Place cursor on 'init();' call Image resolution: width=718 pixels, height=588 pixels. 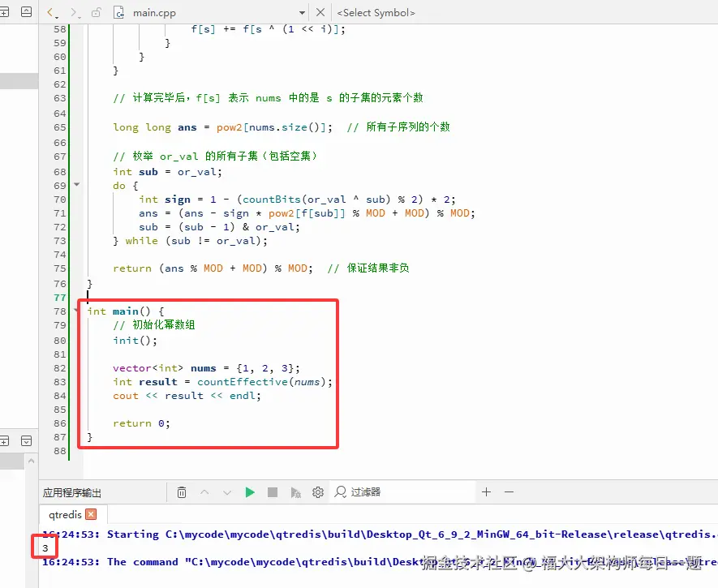tap(135, 341)
